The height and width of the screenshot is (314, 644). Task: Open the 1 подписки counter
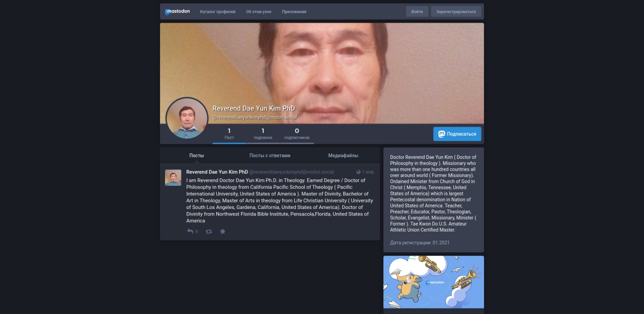[263, 134]
